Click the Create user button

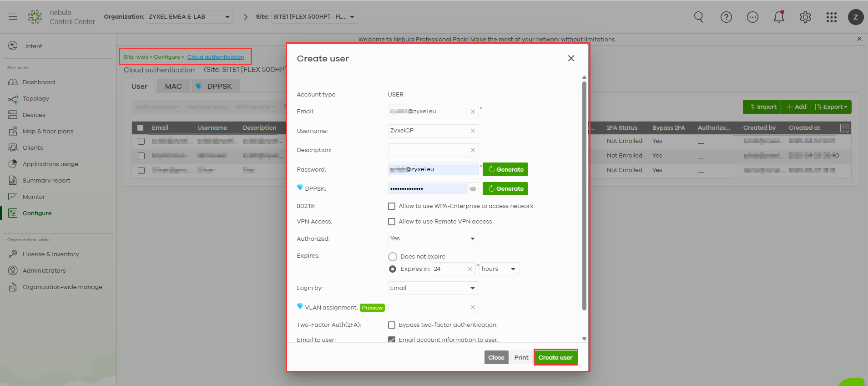555,358
